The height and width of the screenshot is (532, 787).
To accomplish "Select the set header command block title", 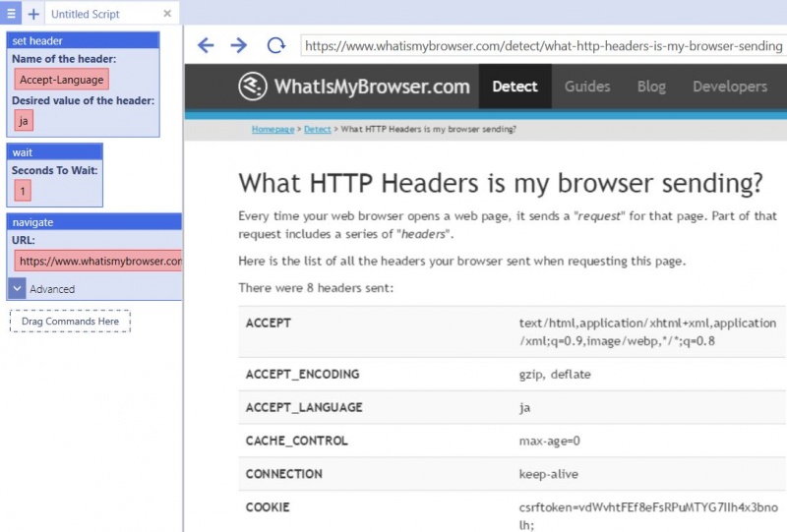I will 84,40.
